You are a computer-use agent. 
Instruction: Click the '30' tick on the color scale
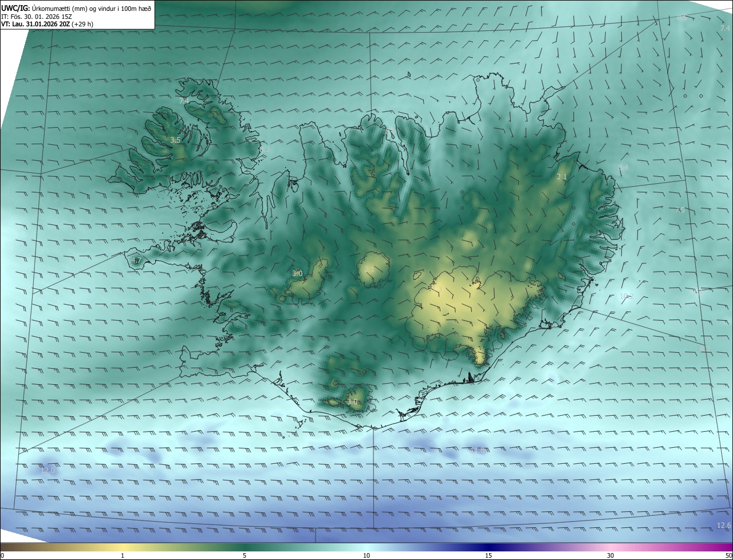tap(610, 555)
